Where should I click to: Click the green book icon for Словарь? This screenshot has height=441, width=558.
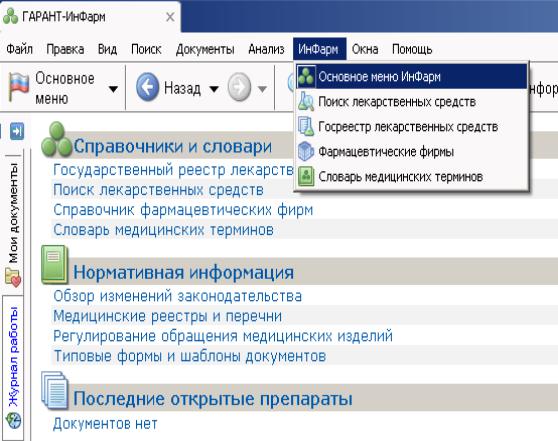[306, 176]
